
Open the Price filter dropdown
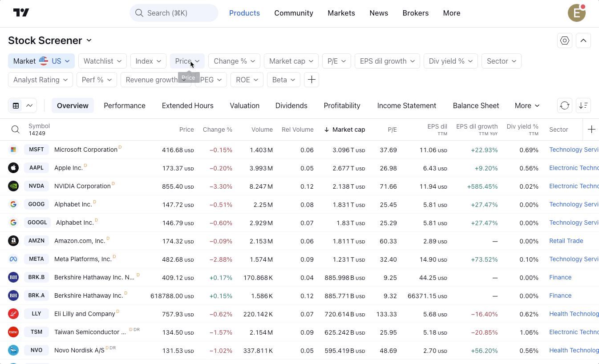187,61
